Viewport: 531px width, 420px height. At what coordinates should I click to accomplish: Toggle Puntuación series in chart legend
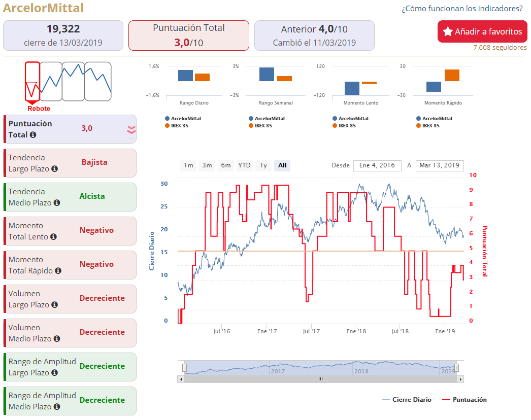(464, 400)
